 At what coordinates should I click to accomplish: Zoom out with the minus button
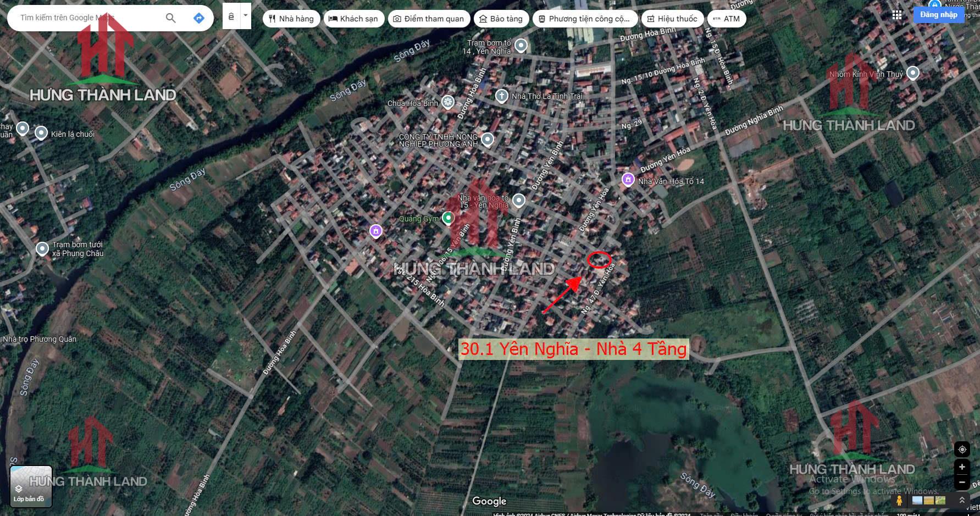(962, 483)
